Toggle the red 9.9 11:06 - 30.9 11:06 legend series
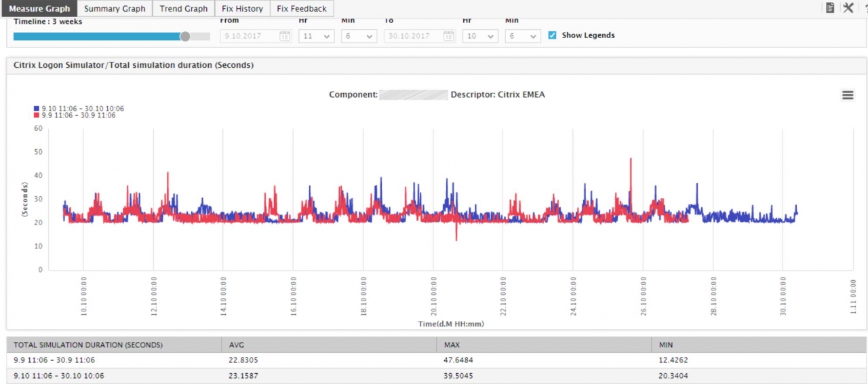868x384 pixels. point(75,115)
